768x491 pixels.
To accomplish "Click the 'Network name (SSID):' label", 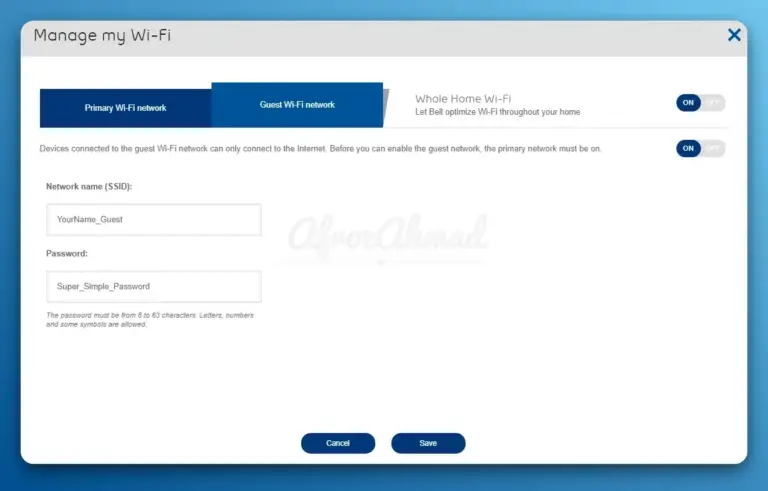I will 89,186.
